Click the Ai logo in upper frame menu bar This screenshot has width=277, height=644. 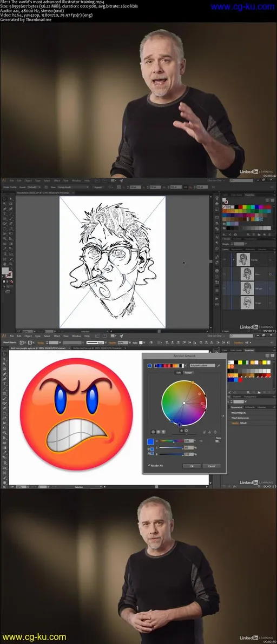point(4,180)
